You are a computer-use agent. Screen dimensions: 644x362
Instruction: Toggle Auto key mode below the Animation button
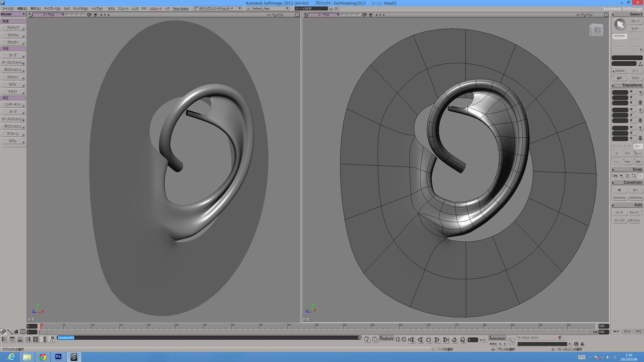[493, 344]
